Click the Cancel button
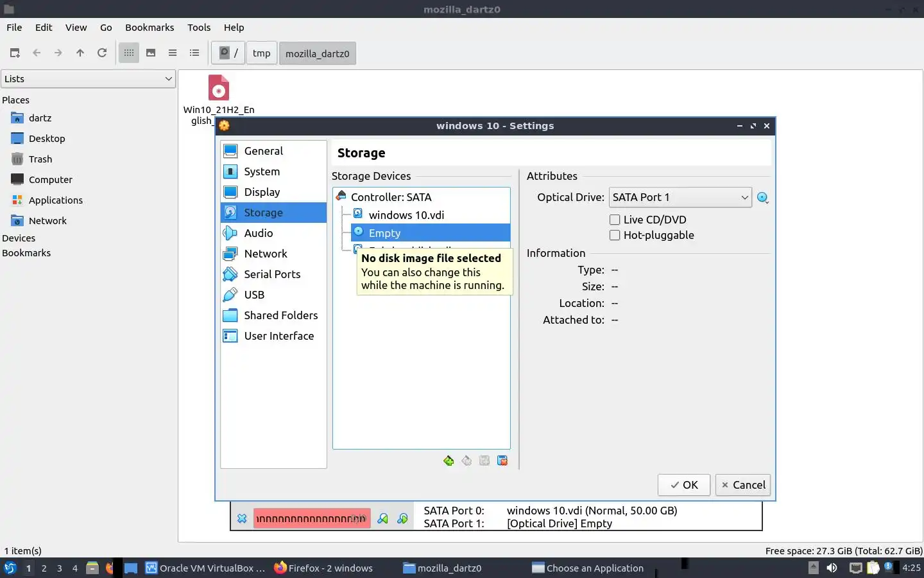 click(743, 485)
